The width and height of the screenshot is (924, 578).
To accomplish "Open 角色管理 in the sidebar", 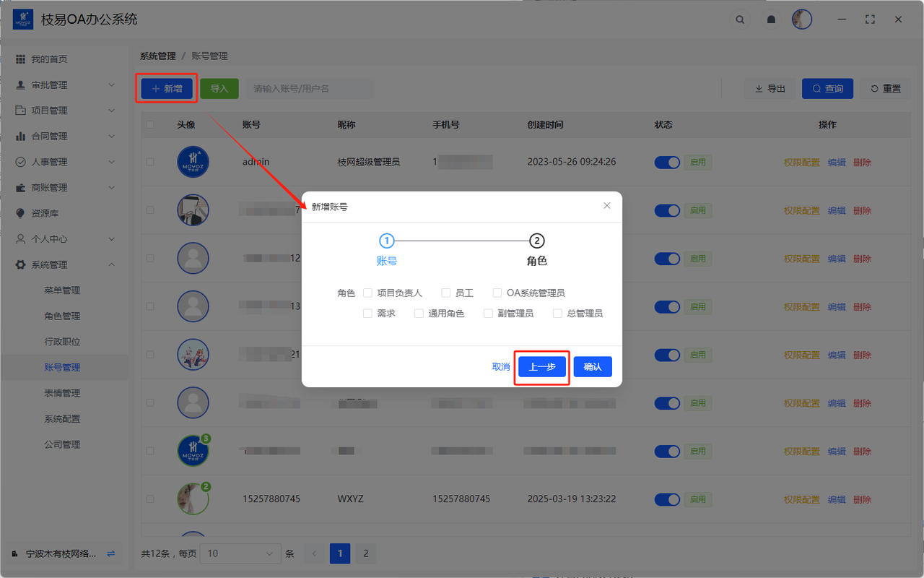I will 62,316.
